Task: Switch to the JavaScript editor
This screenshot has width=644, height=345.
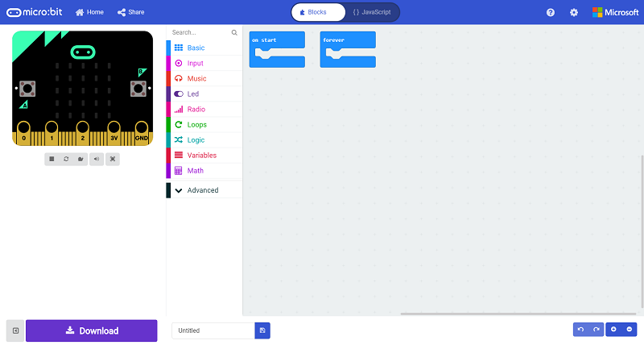Action: coord(372,12)
